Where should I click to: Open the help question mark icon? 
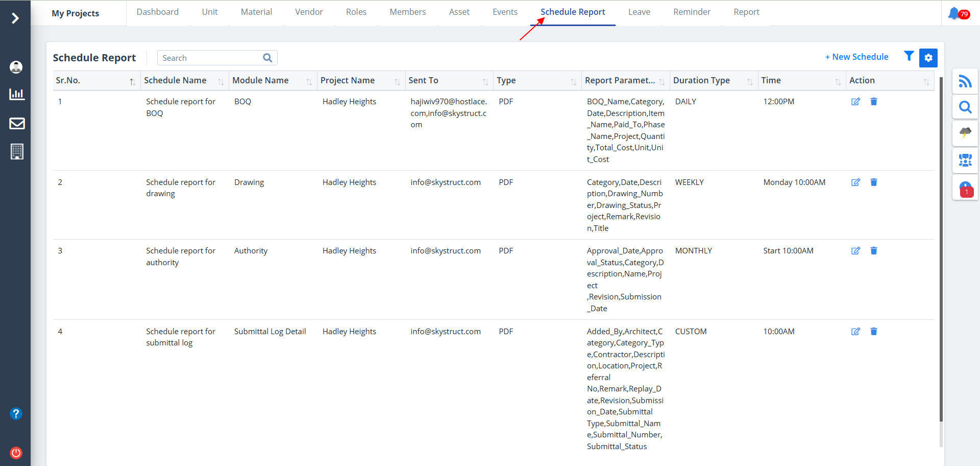click(x=16, y=413)
